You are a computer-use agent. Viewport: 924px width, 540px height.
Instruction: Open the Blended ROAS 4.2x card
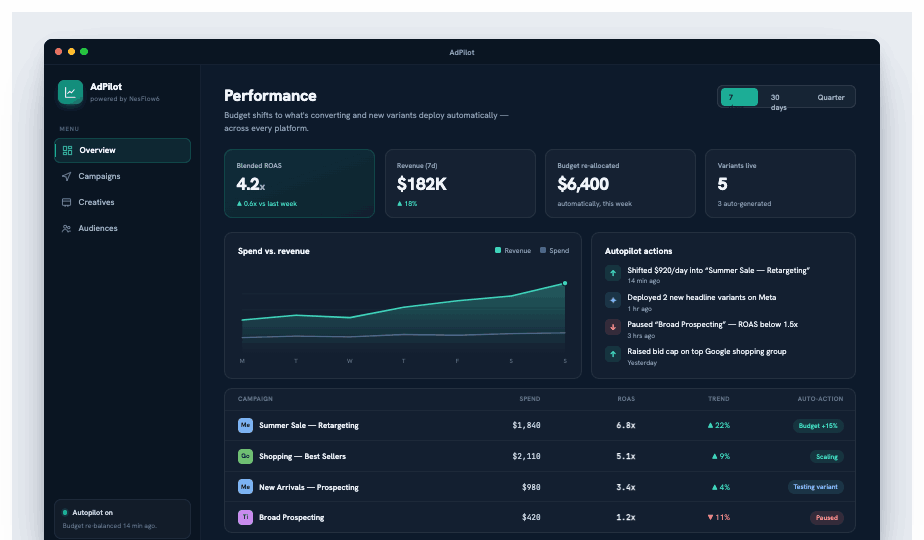299,183
